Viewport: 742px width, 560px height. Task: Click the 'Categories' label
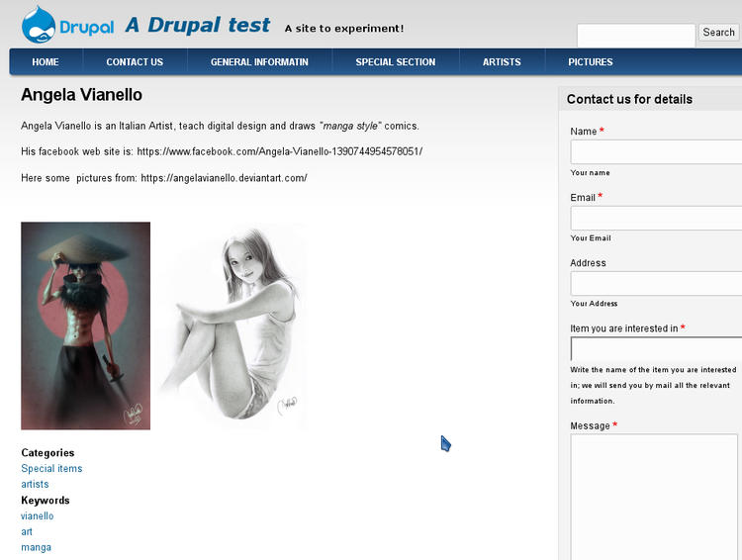click(x=47, y=452)
